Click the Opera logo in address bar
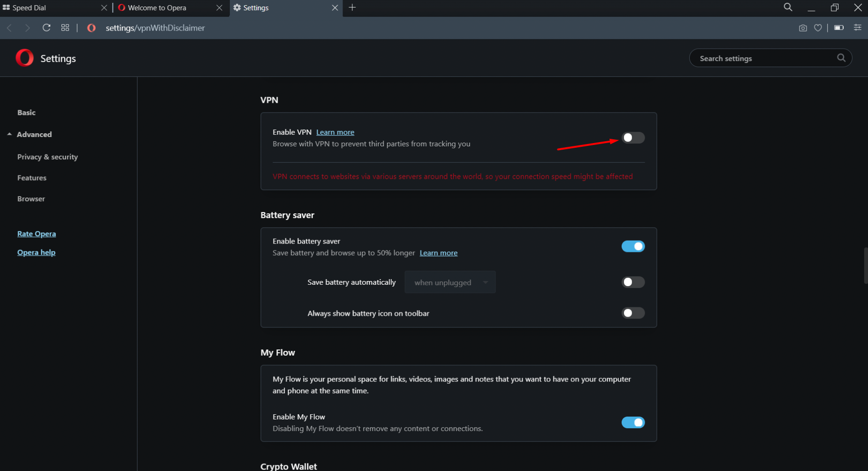Screen dimensions: 868x471 click(91, 28)
